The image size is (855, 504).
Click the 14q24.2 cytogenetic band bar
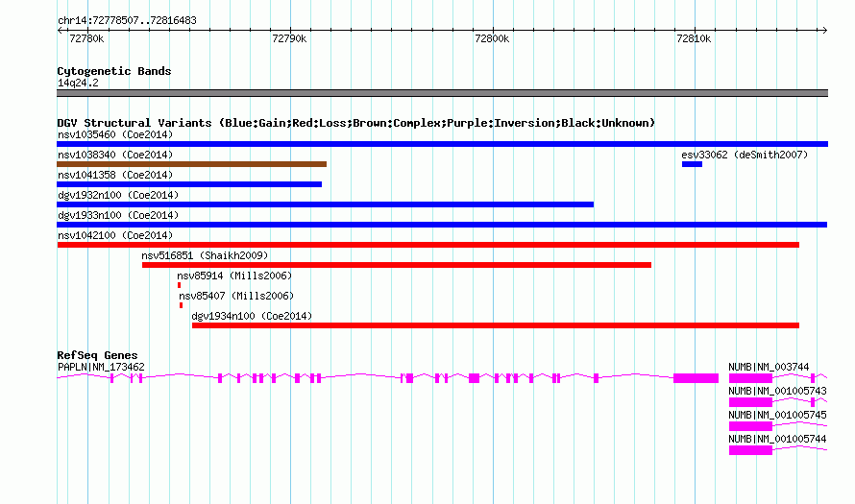[442, 93]
